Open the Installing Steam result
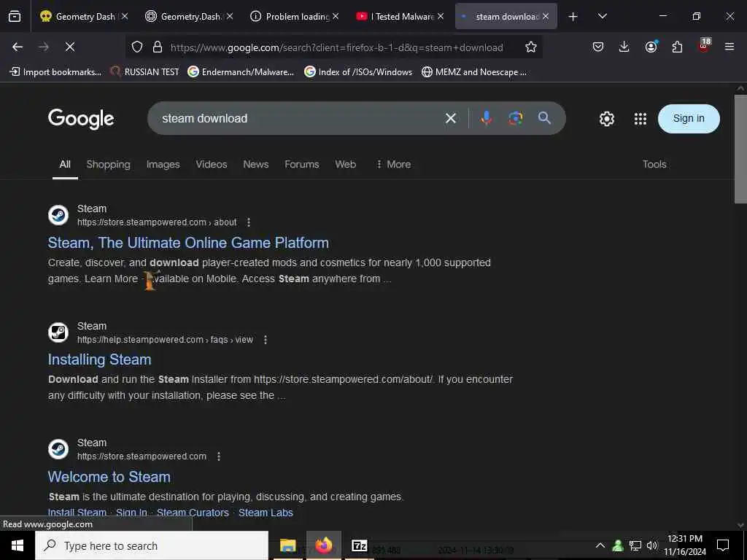Viewport: 747px width, 560px height. coord(99,359)
